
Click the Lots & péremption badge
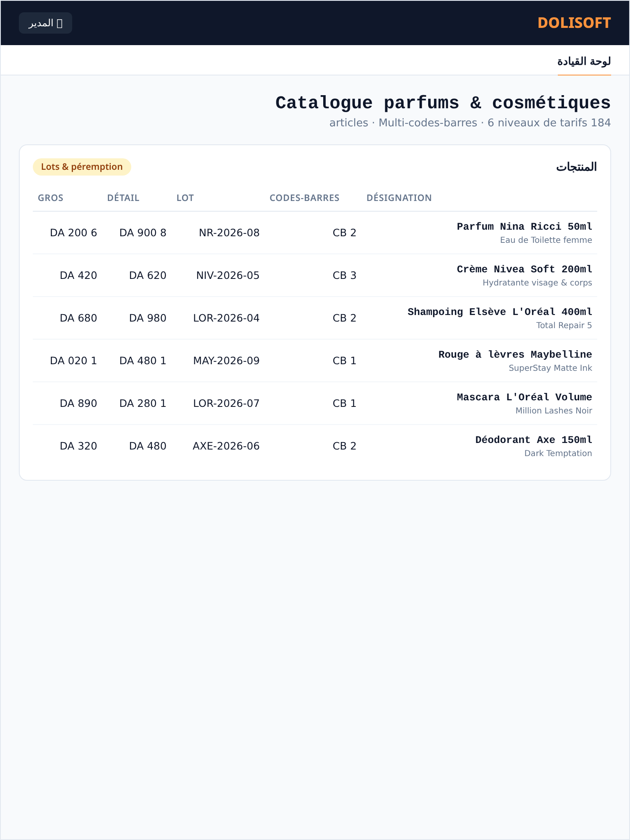[x=82, y=167]
